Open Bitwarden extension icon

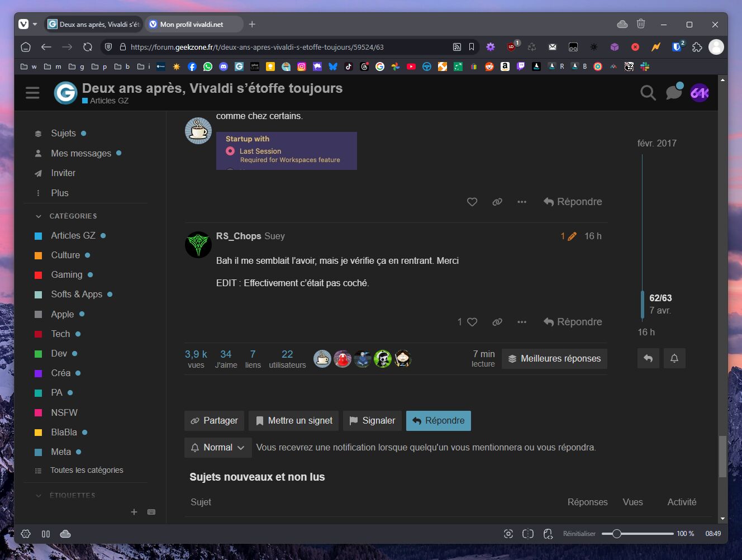coord(677,47)
